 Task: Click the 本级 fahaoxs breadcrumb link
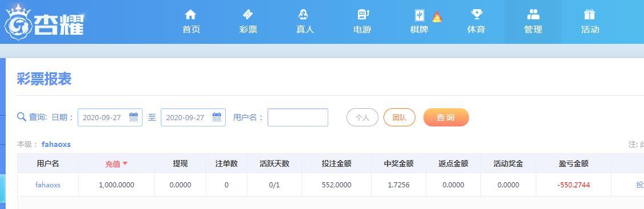coord(56,144)
